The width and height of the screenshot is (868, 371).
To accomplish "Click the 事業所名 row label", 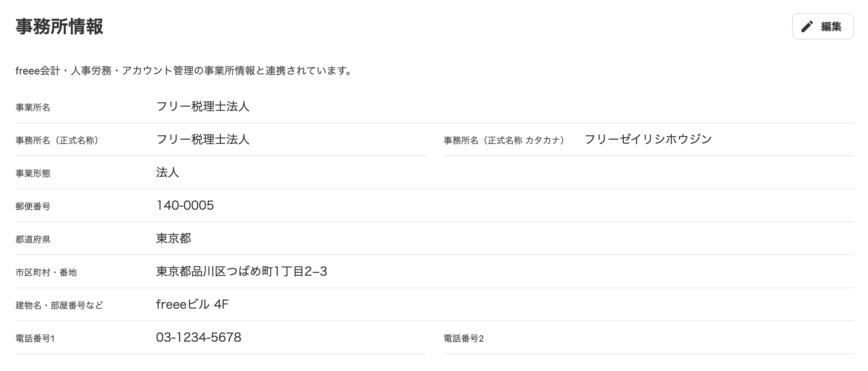I will coord(33,107).
